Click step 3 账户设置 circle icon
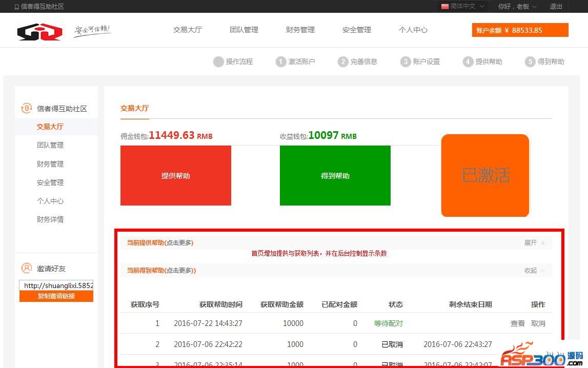This screenshot has width=588, height=368. (405, 62)
